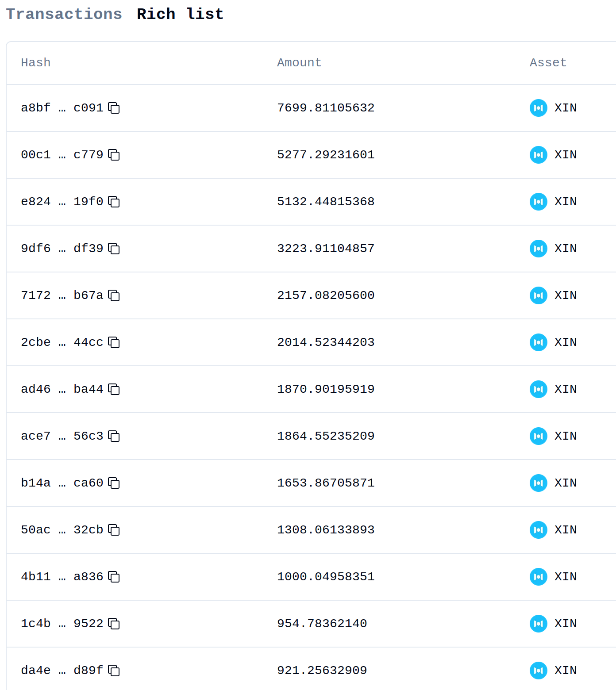The image size is (616, 690).
Task: Switch to the Transactions tab
Action: [64, 14]
